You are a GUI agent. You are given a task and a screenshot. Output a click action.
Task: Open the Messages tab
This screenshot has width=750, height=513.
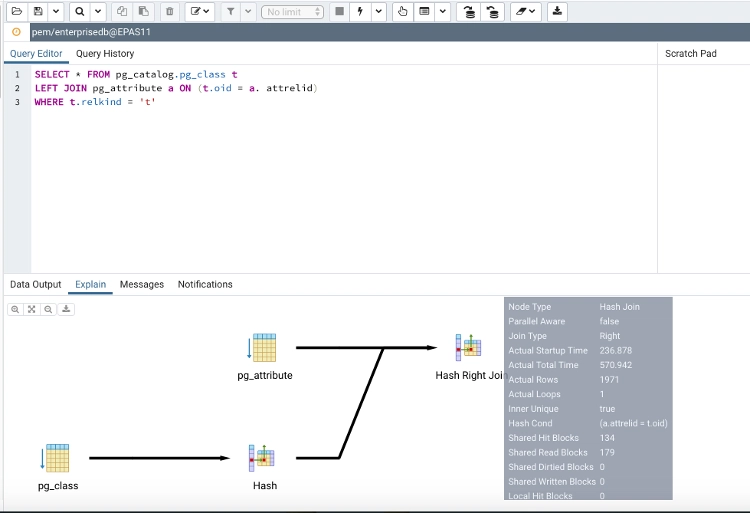click(142, 284)
